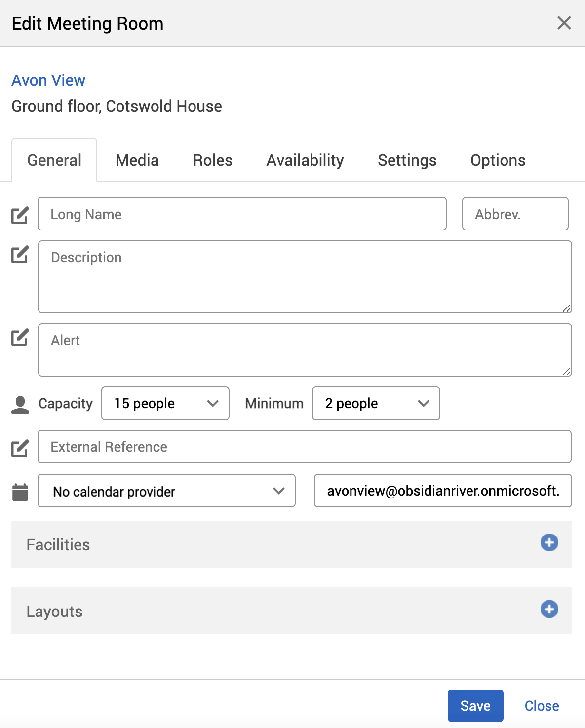Click the calendar icon next to provider

20,492
